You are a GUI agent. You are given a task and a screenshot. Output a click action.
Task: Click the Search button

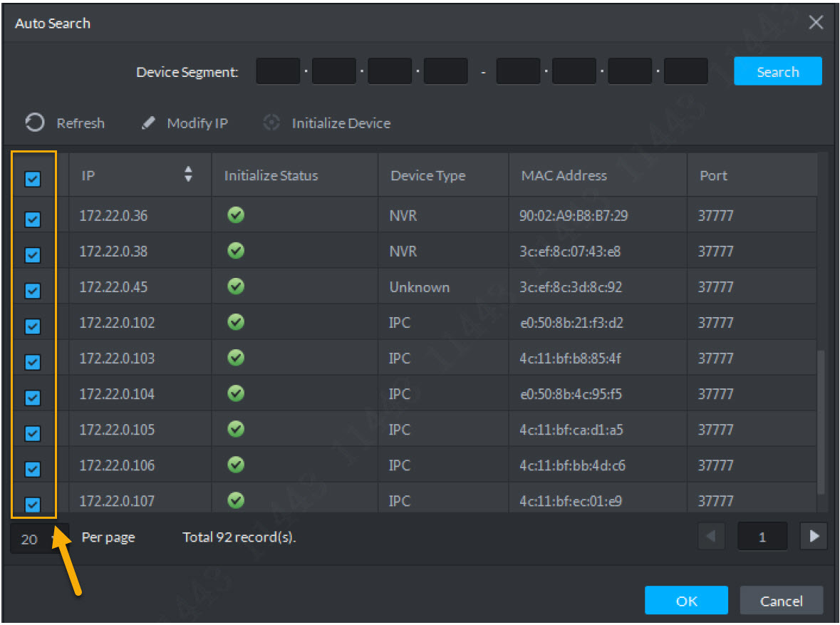click(x=777, y=71)
